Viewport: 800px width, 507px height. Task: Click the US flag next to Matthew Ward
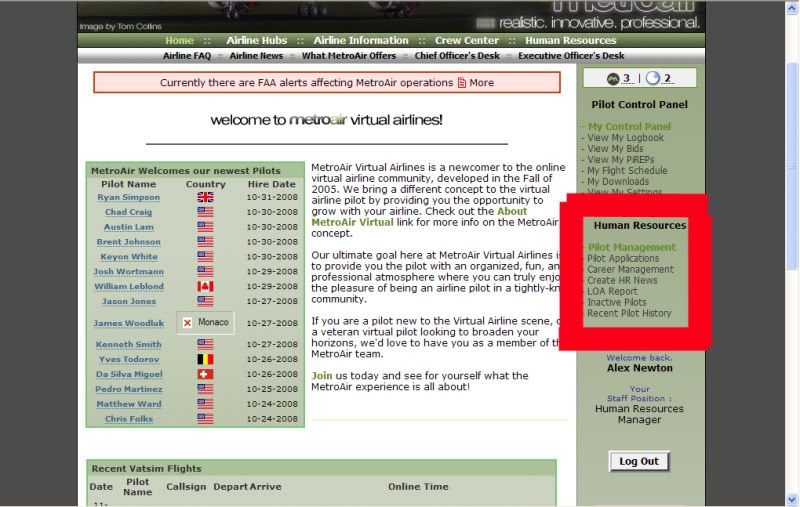tap(205, 404)
